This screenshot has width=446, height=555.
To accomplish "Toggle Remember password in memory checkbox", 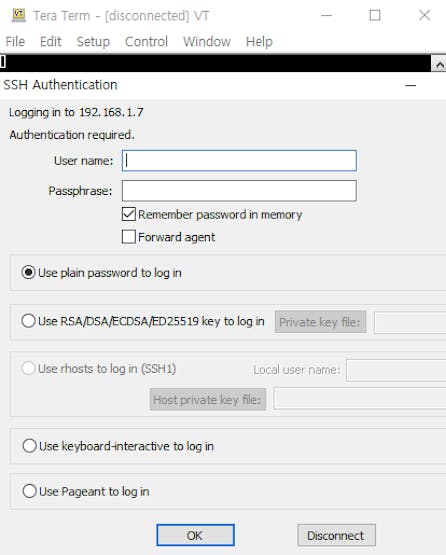I will tap(128, 214).
